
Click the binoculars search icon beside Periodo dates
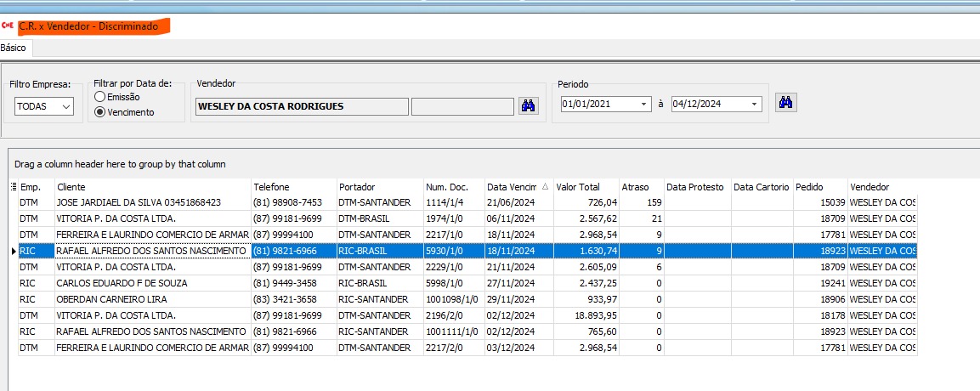[x=785, y=103]
